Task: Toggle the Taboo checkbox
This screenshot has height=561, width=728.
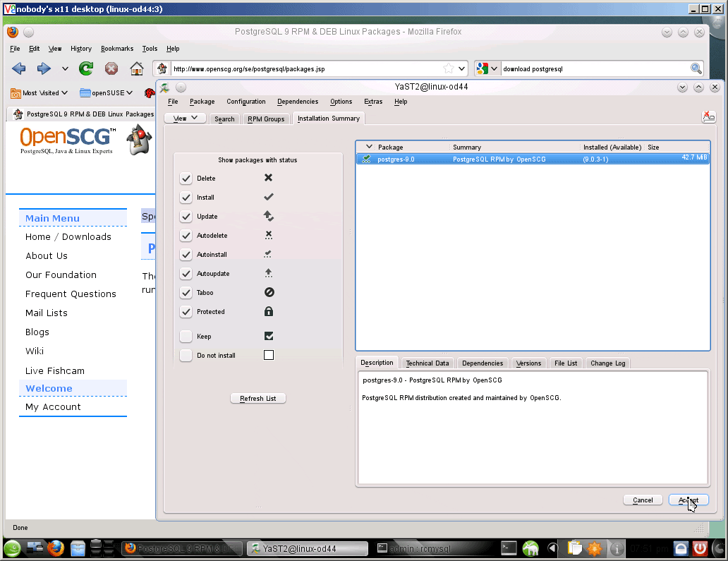Action: [186, 293]
